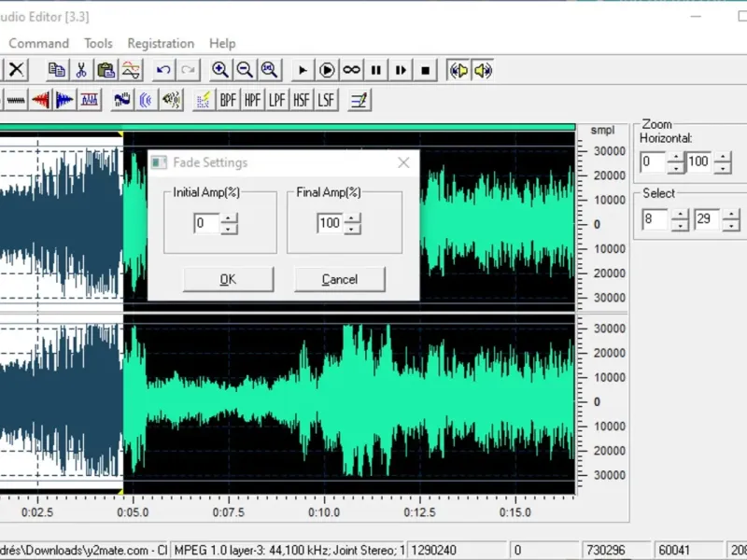Click the scissors Cut icon
The image size is (747, 560).
(x=81, y=70)
